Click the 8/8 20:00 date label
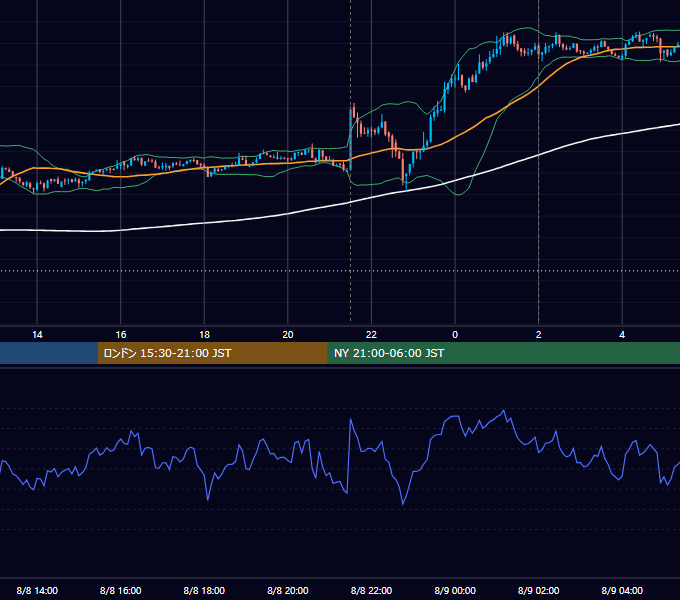680x600 pixels. [288, 590]
